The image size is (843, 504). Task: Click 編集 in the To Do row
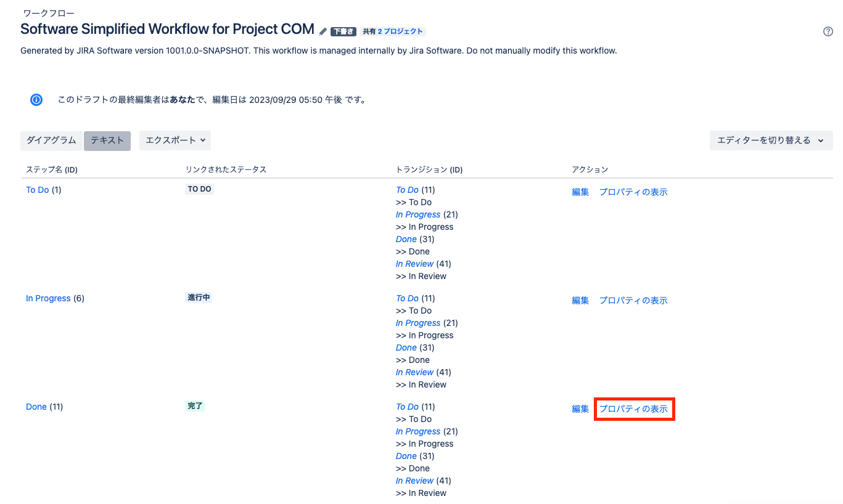pos(580,192)
